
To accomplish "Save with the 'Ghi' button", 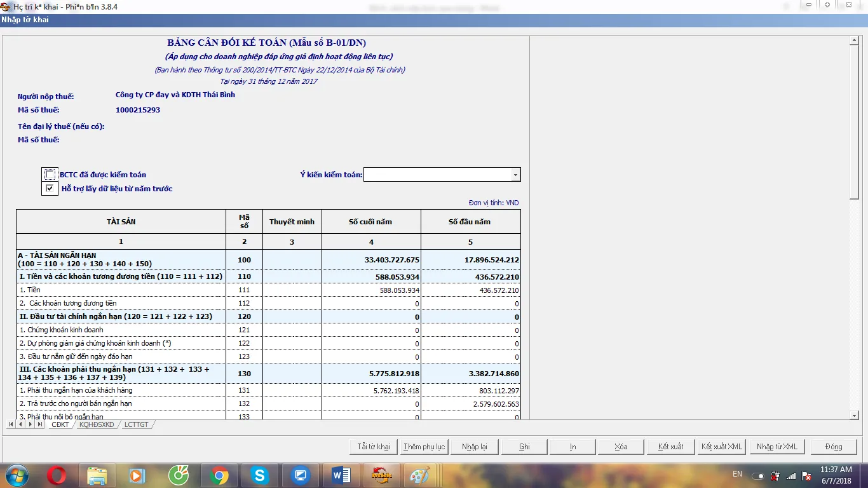I will 524,447.
